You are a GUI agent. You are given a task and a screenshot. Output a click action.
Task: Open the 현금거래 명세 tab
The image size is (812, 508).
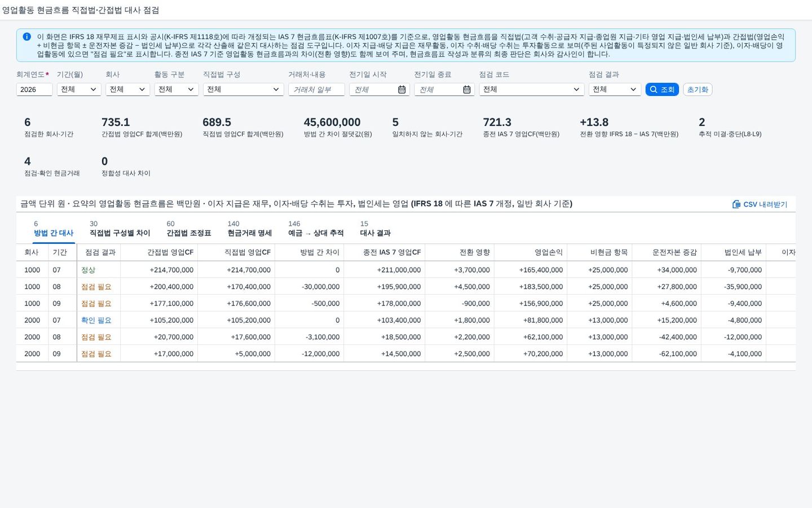[x=250, y=229]
